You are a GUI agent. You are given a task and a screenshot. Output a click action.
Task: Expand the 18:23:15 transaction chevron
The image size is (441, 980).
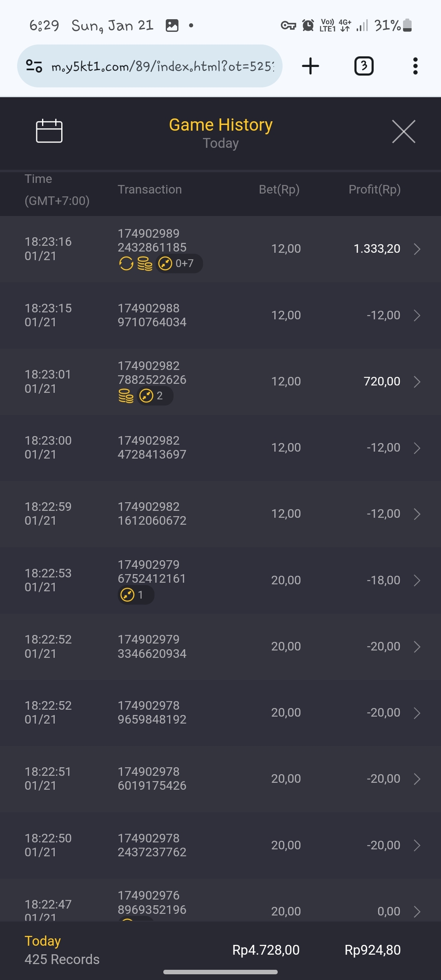tap(416, 315)
